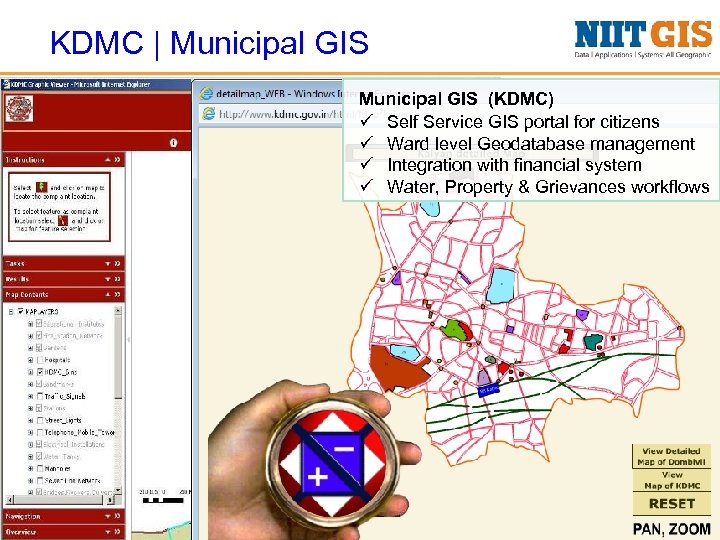The height and width of the screenshot is (540, 720).
Task: Click the layer list horizontal scroll-left arrow
Action: click(10, 500)
